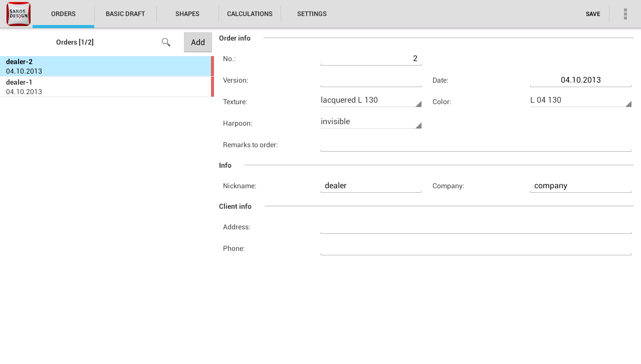Click the Client info section heading
This screenshot has height=364, width=641.
[x=235, y=206]
